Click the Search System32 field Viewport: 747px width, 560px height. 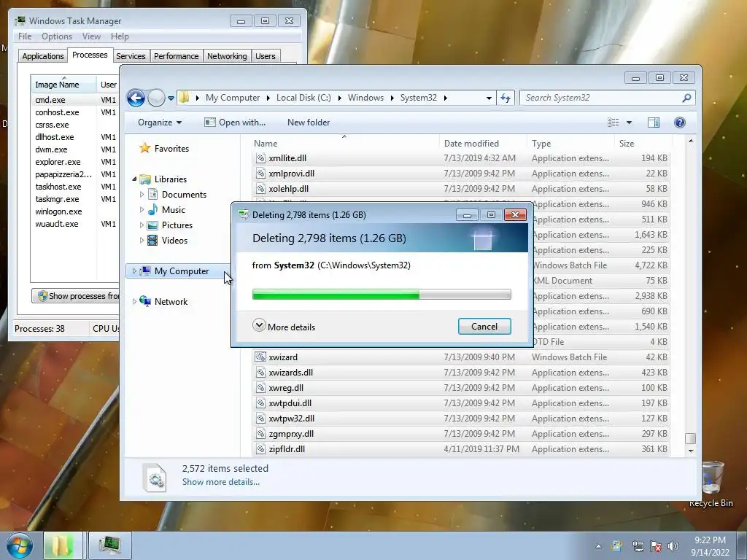[608, 98]
